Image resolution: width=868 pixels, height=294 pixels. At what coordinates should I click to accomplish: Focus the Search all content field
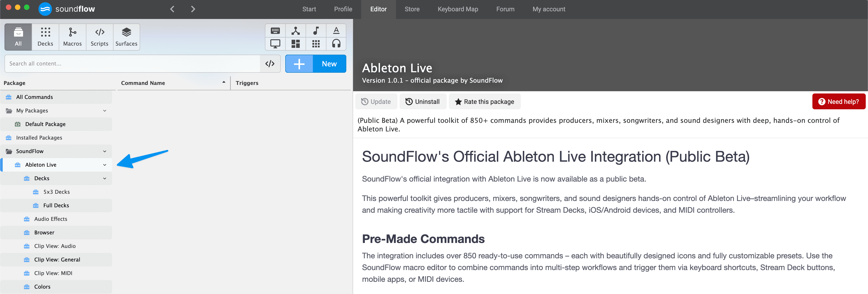pyautogui.click(x=132, y=64)
